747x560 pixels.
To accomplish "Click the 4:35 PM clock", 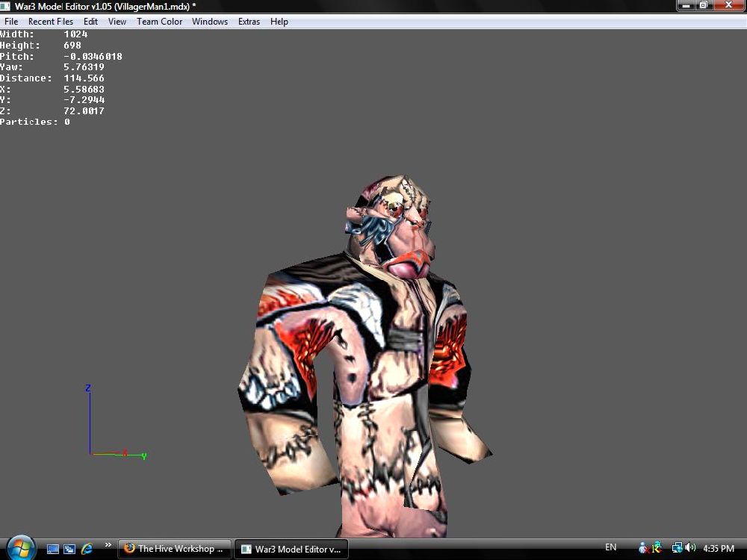I will [719, 548].
